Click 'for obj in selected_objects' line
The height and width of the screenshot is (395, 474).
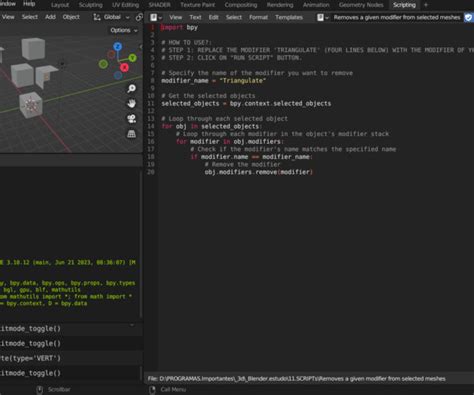click(x=211, y=126)
